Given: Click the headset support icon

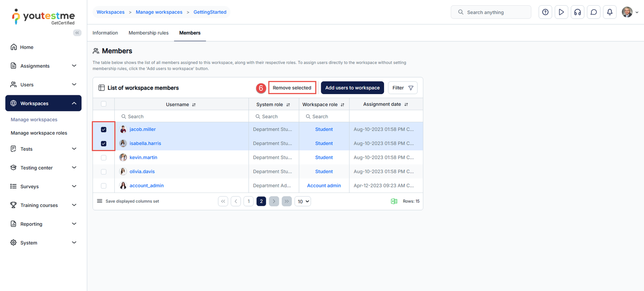Looking at the screenshot, I should [577, 12].
